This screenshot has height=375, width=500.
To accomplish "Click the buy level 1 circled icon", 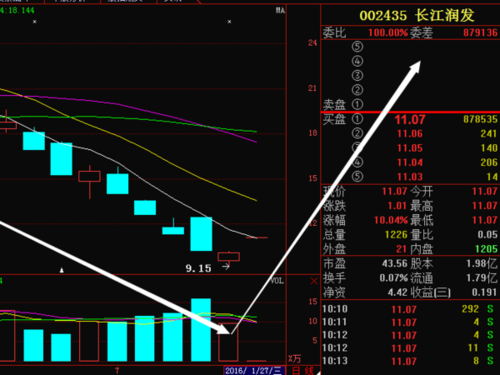I will (357, 119).
